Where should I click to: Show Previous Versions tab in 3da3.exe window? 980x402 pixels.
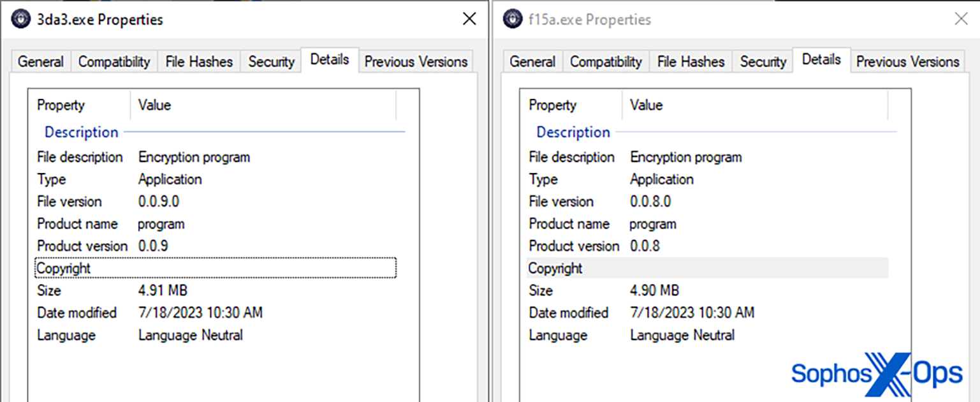[416, 62]
